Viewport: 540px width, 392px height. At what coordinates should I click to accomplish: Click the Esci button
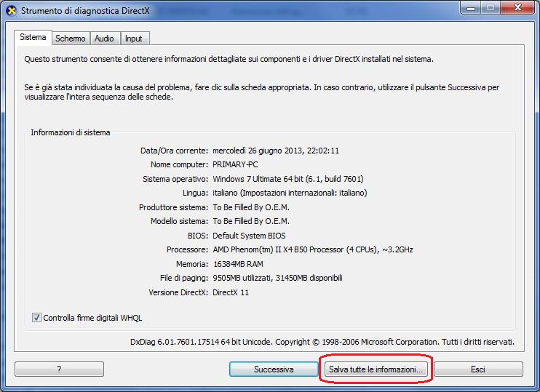(x=478, y=369)
